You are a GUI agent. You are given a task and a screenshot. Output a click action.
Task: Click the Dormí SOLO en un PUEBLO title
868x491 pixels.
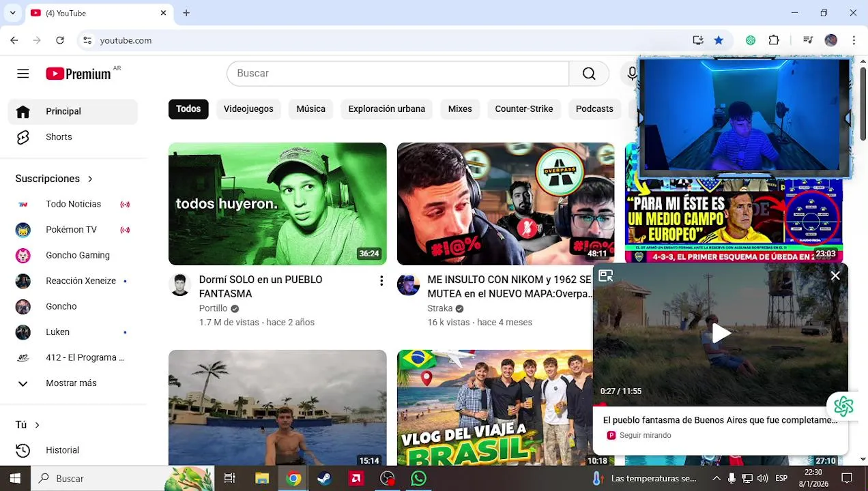[261, 286]
